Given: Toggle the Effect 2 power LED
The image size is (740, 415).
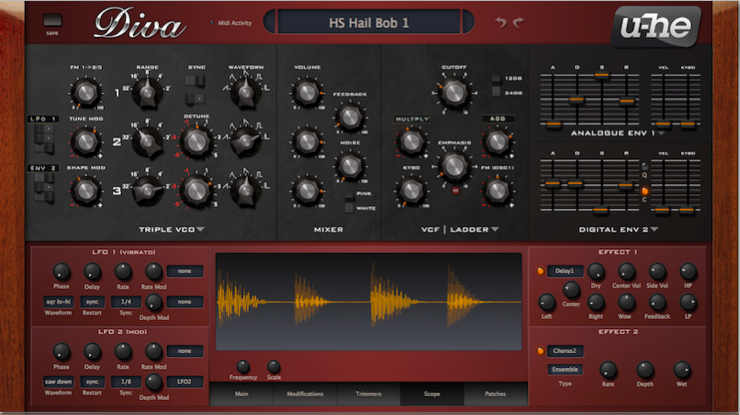Looking at the screenshot, I should (x=540, y=351).
